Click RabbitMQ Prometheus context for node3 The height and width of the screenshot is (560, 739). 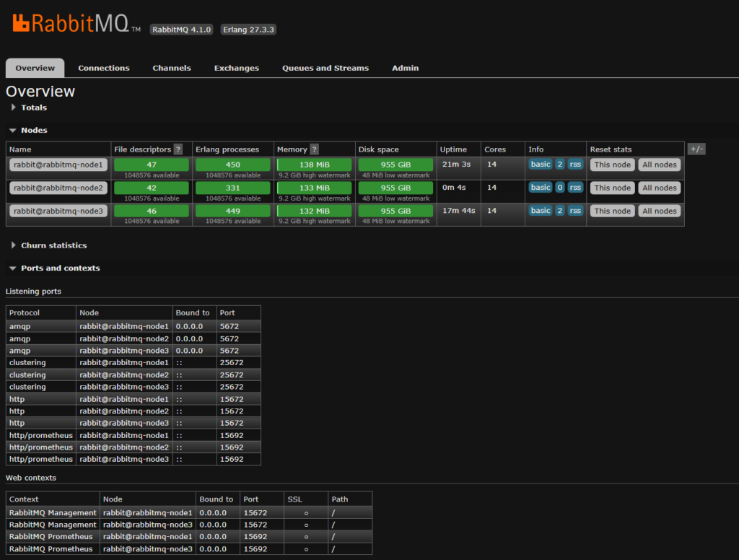[51, 548]
